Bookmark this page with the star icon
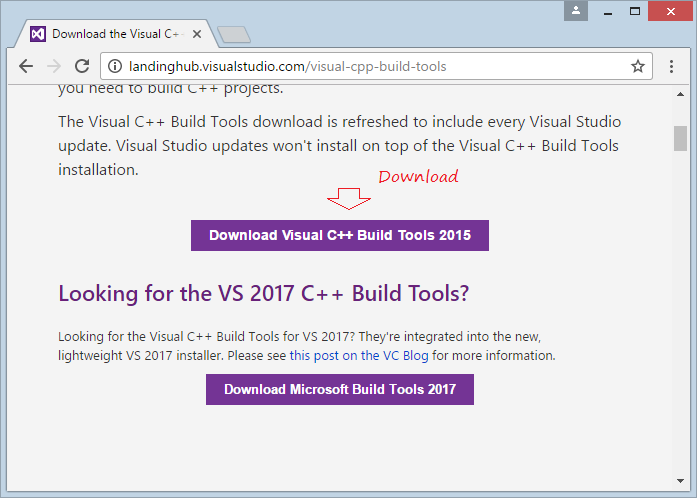Viewport: 697px width, 498px height. pyautogui.click(x=638, y=66)
